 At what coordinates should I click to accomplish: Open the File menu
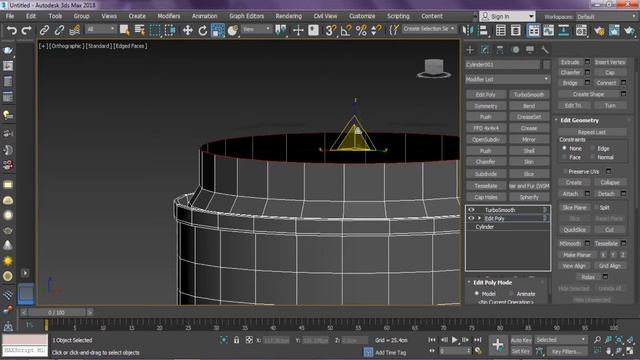[x=10, y=16]
